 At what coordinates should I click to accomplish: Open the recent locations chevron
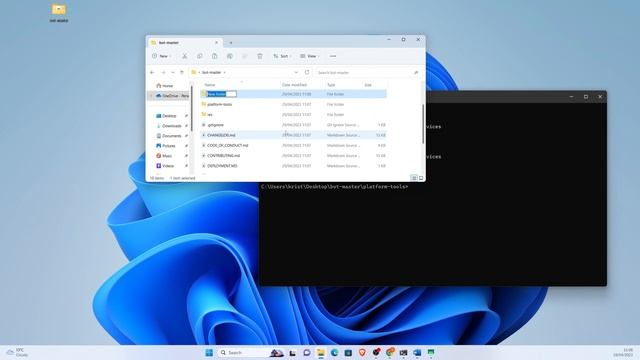[173, 72]
